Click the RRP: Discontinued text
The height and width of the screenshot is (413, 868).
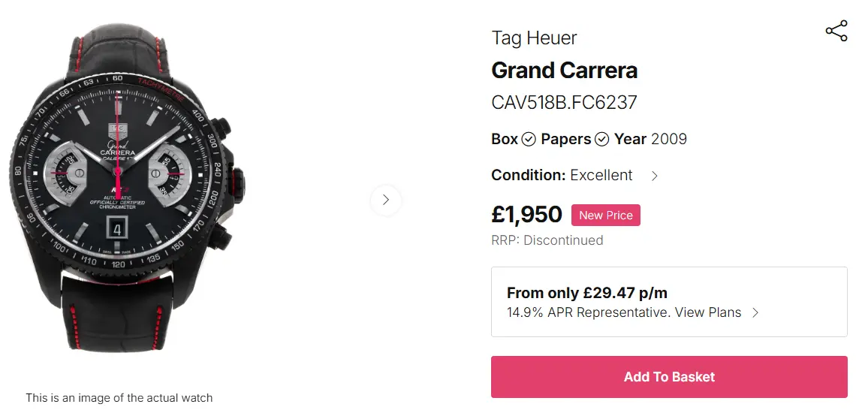(547, 240)
